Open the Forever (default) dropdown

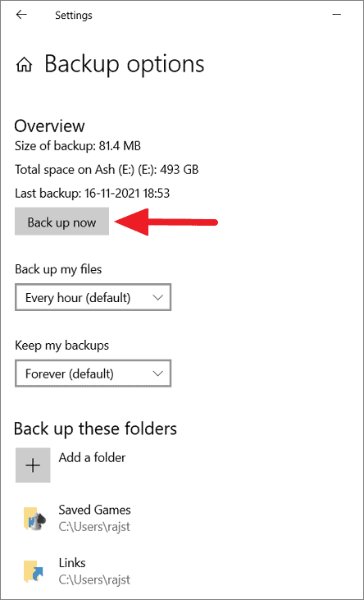coord(93,373)
